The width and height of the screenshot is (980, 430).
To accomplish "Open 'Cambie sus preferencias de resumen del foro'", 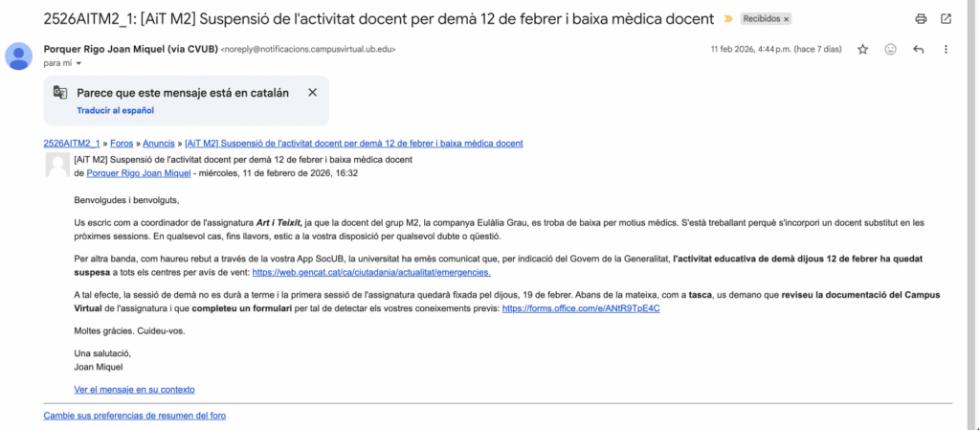I will pos(135,416).
